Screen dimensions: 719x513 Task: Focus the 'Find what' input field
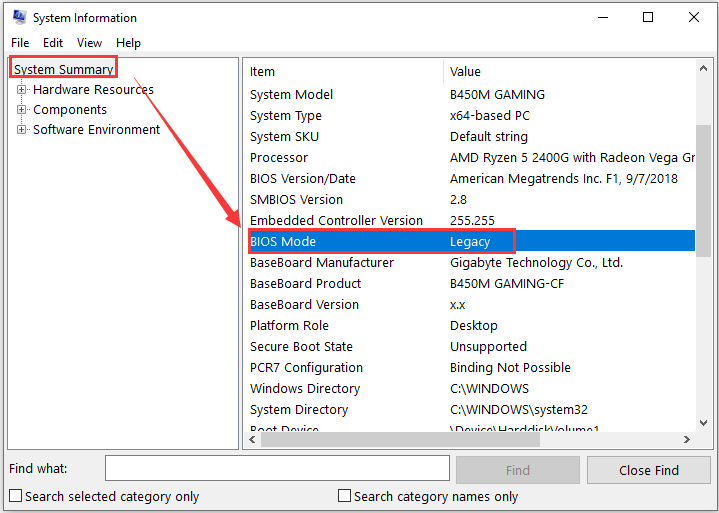pyautogui.click(x=277, y=469)
